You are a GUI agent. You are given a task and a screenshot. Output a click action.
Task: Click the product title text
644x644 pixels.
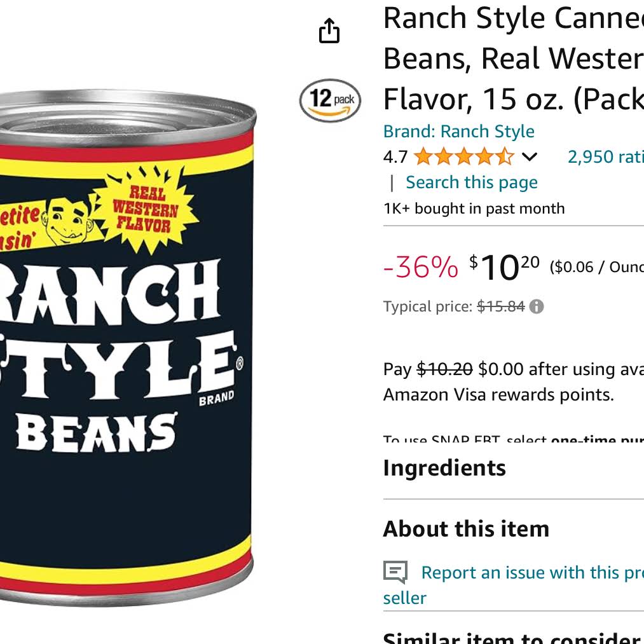(514, 58)
